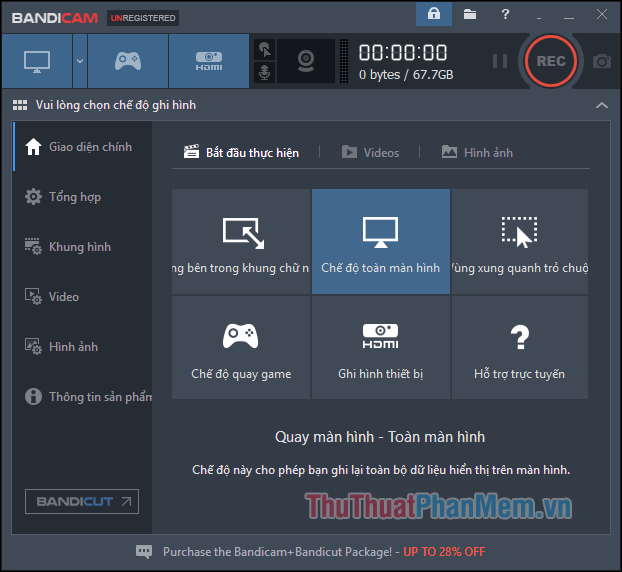This screenshot has height=572, width=622.
Task: Toggle mouse cursor overlay in top toolbar
Action: (x=265, y=50)
